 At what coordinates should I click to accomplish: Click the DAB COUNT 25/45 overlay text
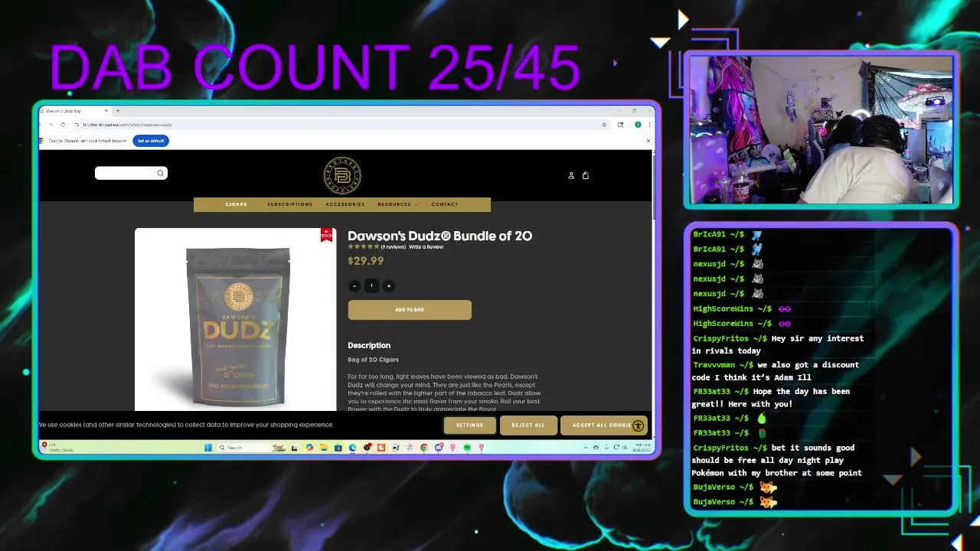pos(315,67)
